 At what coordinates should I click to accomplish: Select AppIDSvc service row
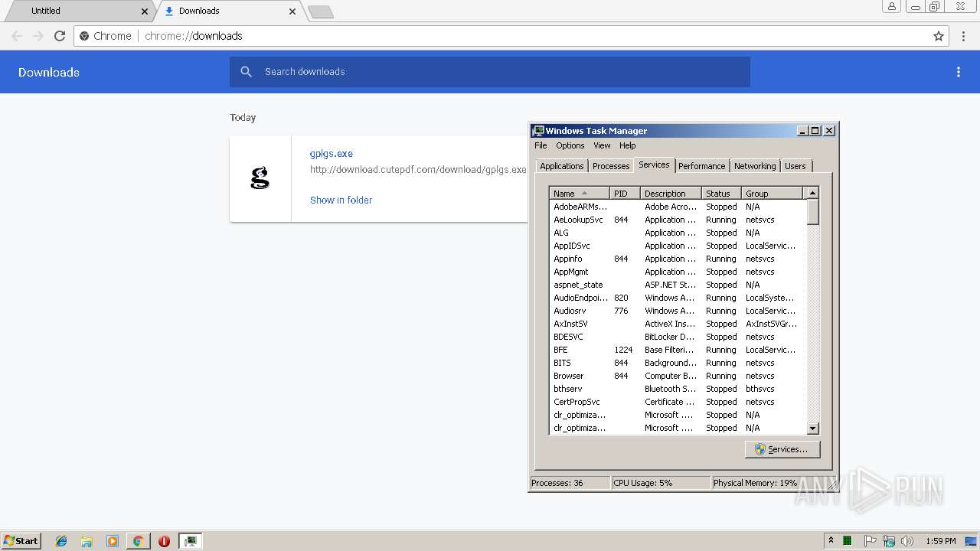(678, 246)
